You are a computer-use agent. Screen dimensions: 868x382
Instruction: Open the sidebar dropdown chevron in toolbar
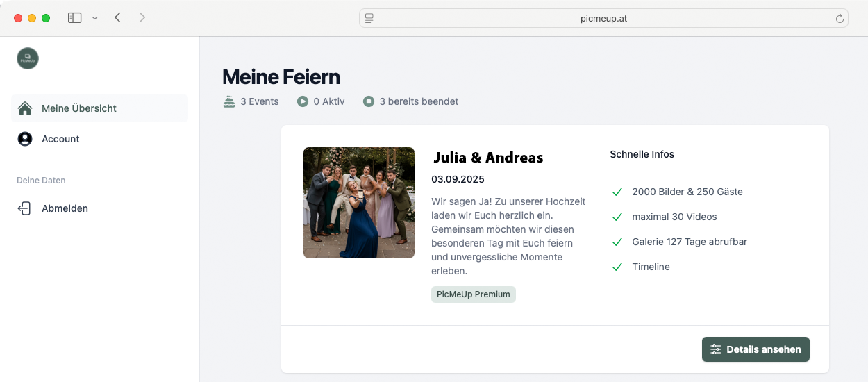pyautogui.click(x=95, y=18)
